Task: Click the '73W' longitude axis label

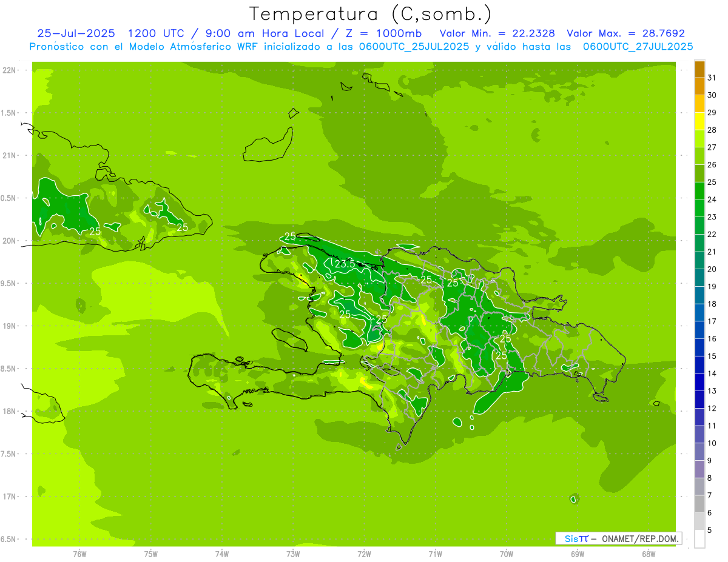Action: pyautogui.click(x=293, y=554)
